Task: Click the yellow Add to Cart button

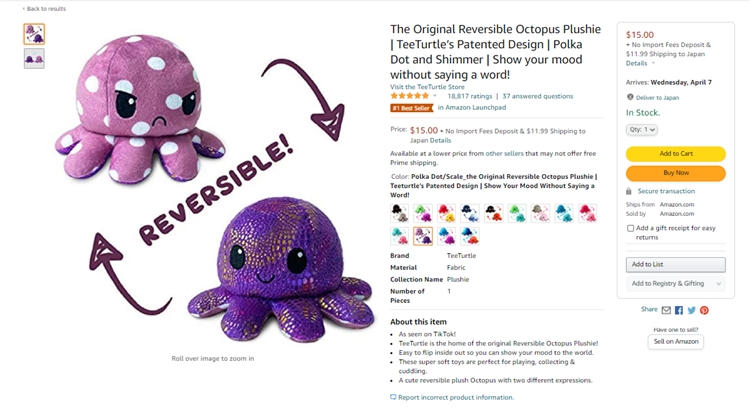Action: tap(675, 154)
